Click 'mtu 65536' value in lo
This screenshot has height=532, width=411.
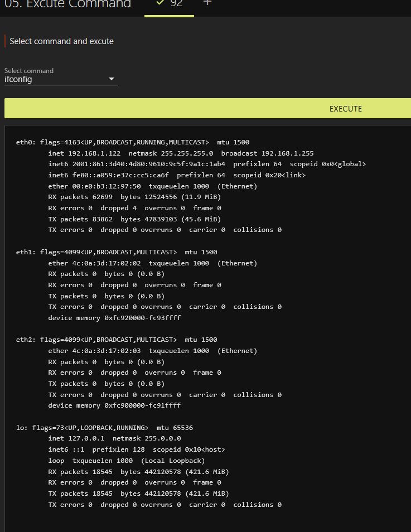point(175,428)
